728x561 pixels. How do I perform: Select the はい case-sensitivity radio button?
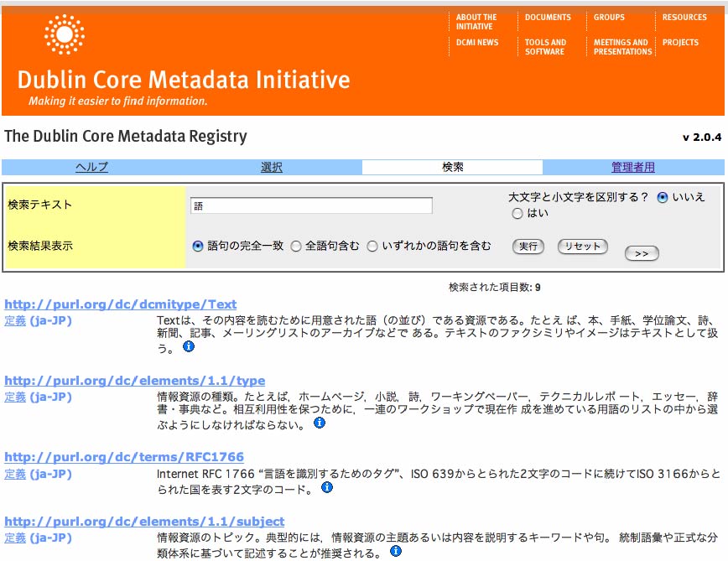tap(517, 214)
